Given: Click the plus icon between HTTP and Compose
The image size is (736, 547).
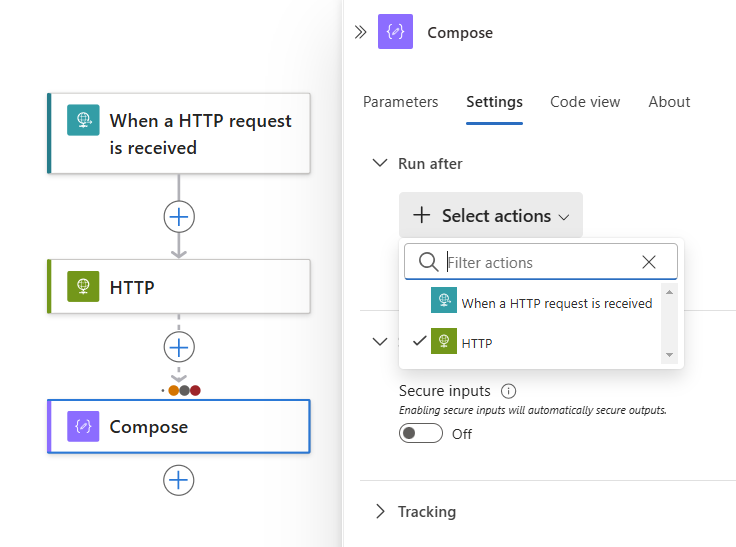Looking at the screenshot, I should [179, 347].
